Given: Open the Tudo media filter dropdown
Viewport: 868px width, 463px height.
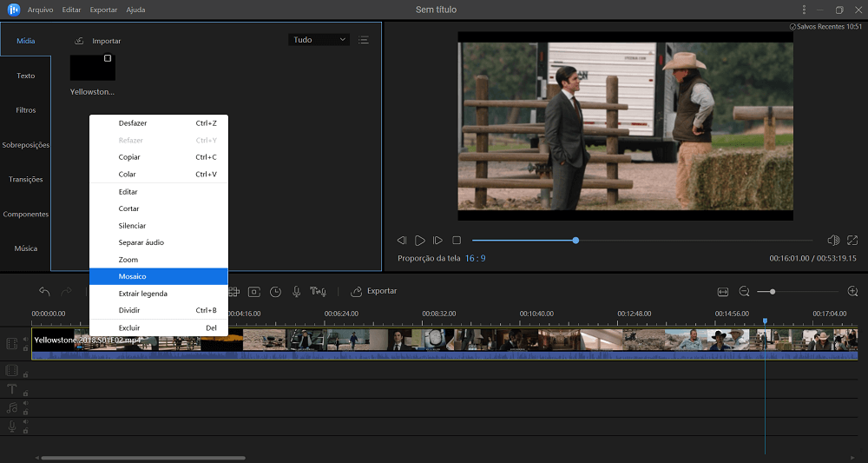Looking at the screenshot, I should [x=319, y=40].
